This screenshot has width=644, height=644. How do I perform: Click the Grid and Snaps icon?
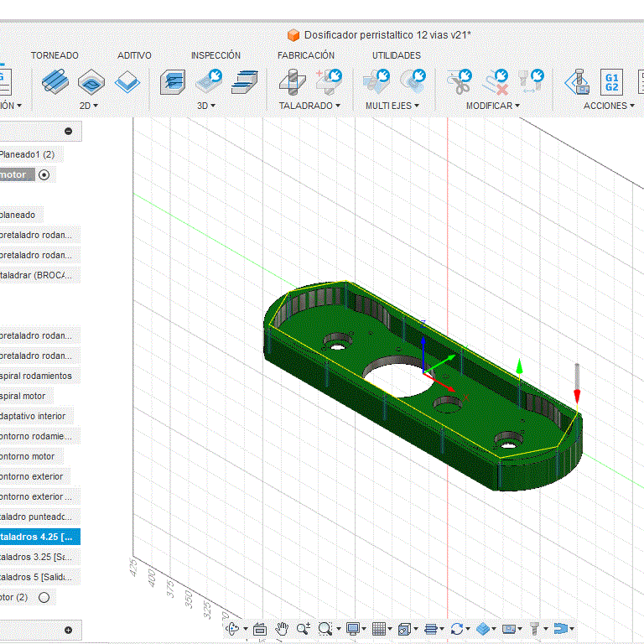click(x=379, y=628)
